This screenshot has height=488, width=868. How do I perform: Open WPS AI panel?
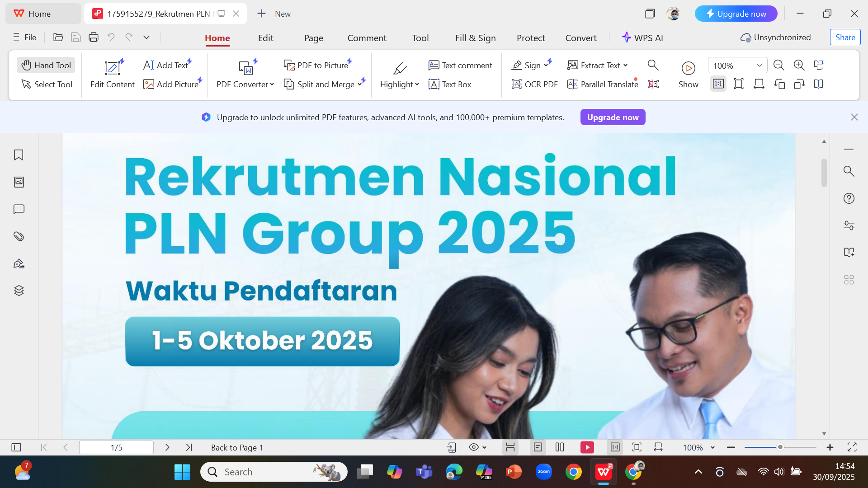pyautogui.click(x=642, y=38)
